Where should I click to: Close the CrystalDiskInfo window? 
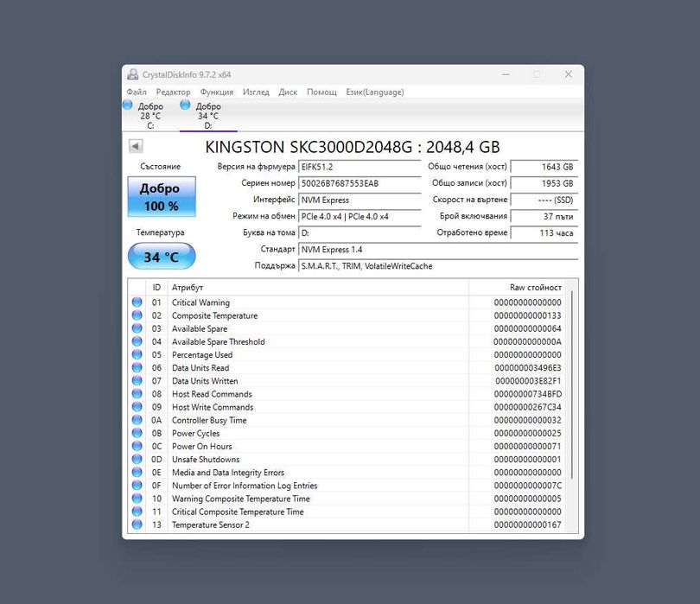pyautogui.click(x=569, y=74)
